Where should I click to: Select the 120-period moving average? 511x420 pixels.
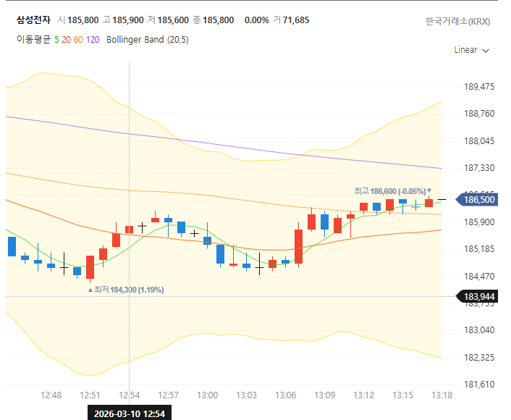(x=93, y=40)
